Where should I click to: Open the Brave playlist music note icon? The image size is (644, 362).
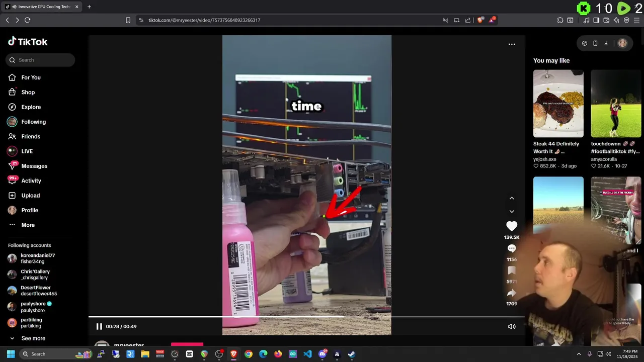(x=586, y=20)
